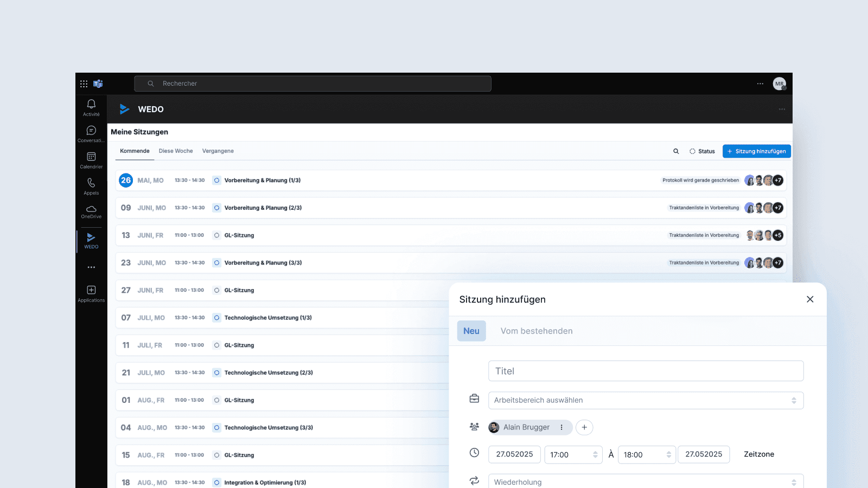The image size is (868, 488).
Task: Toggle the Status filter option
Action: pos(702,151)
